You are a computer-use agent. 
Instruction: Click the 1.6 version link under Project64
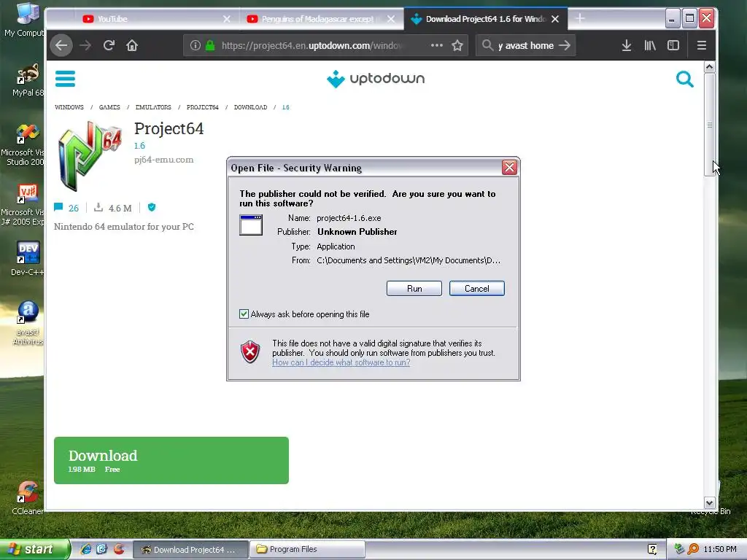(139, 146)
